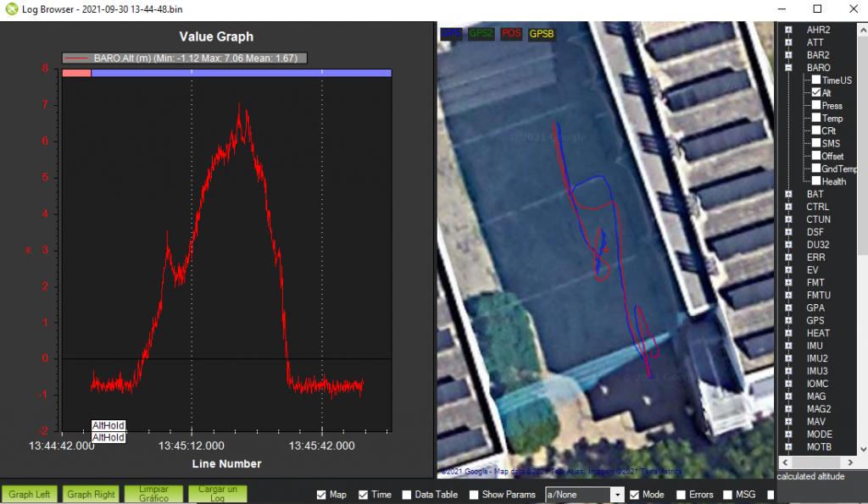Select the GPS2 map legend label

[481, 34]
